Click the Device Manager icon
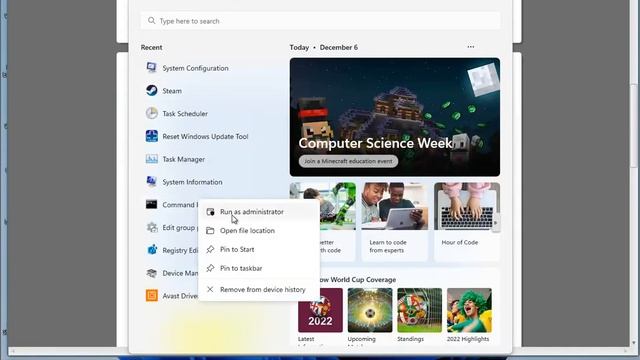 [151, 273]
